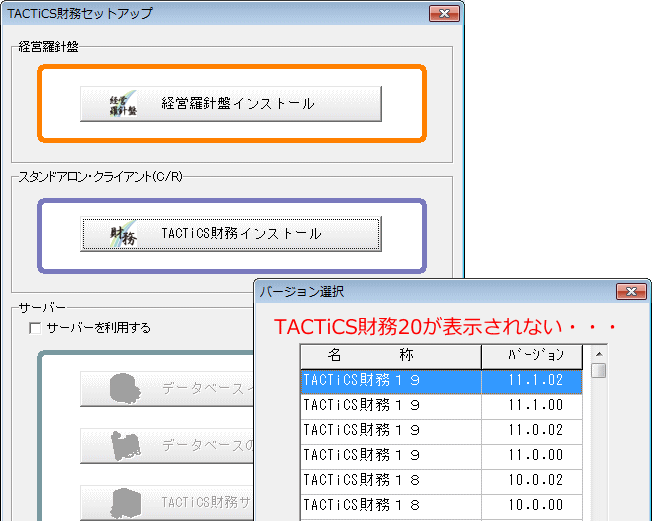Click the 財務 logo icon on install button
This screenshot has width=653, height=521.
tap(123, 234)
